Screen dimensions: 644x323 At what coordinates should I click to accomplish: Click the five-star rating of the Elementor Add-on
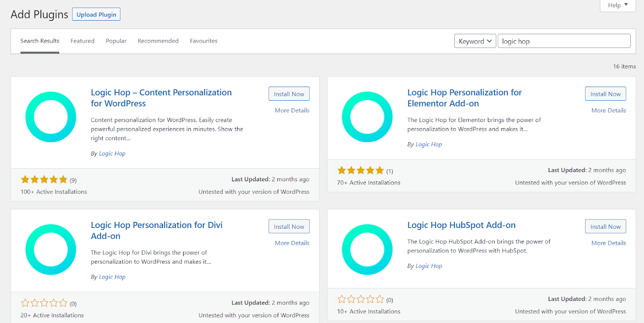[x=361, y=170]
